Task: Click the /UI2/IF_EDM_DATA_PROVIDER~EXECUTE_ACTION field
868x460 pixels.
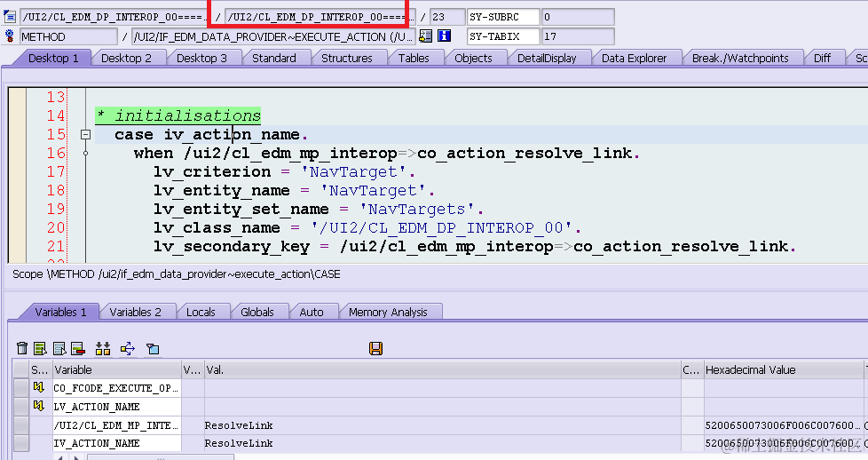Action: coord(272,36)
